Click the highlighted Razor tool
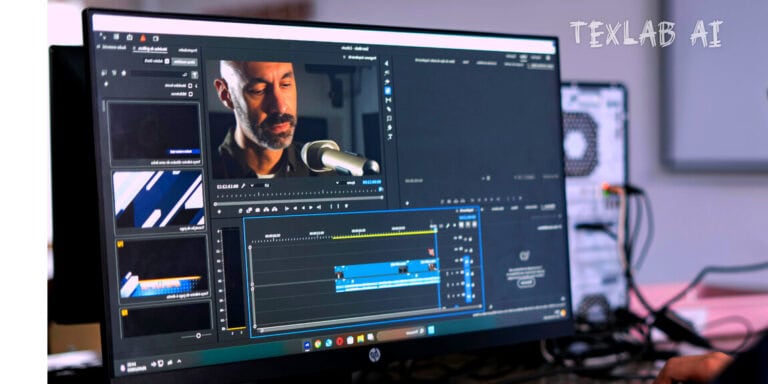This screenshot has width=768, height=384. tap(387, 91)
